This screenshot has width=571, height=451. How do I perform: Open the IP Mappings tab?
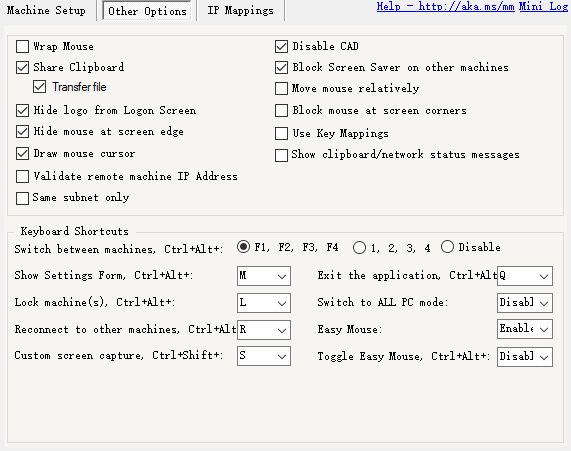(x=240, y=10)
